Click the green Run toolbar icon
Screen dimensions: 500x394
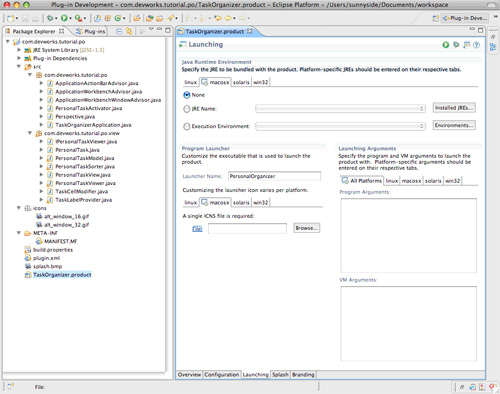pos(64,18)
